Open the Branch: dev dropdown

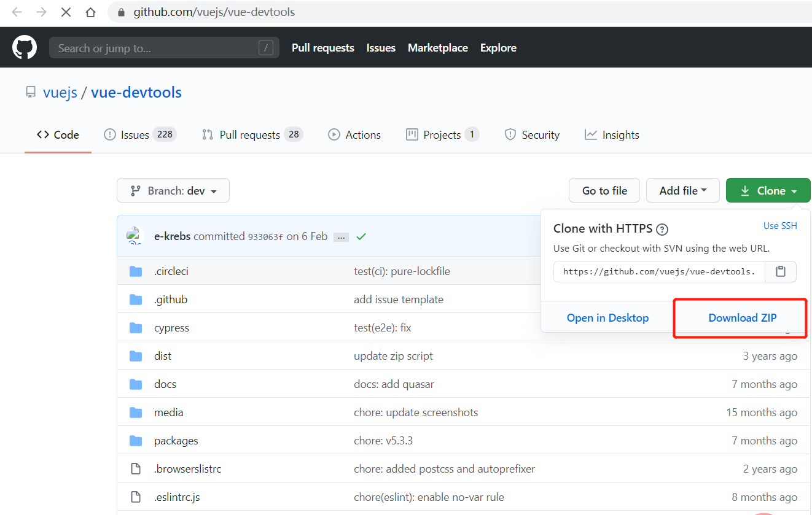click(x=173, y=191)
